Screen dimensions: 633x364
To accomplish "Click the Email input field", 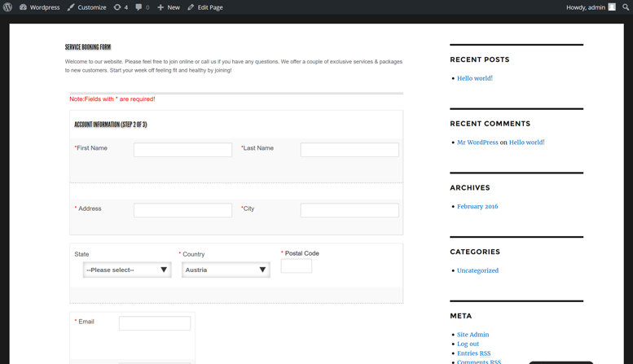I will coord(155,323).
